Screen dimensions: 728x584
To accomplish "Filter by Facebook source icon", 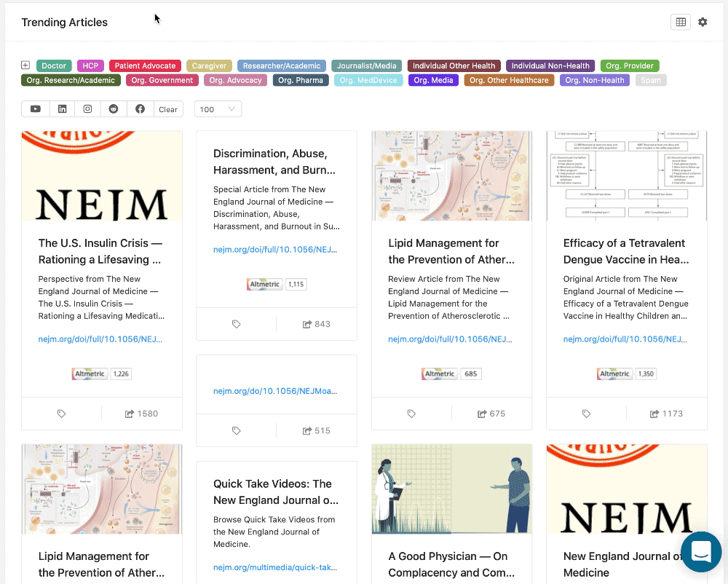I will (140, 109).
